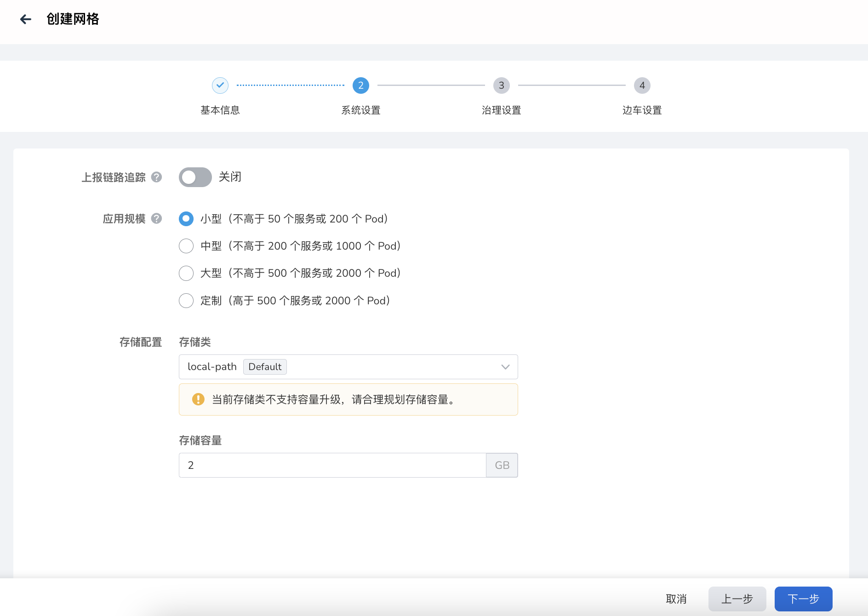
Task: Click the warning icon in storage alert
Action: coord(198,399)
